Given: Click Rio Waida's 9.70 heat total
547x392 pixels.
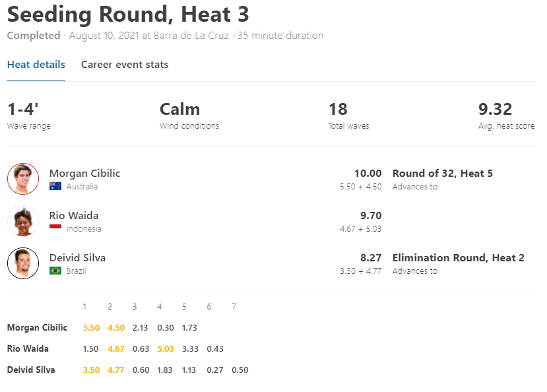Looking at the screenshot, I should (371, 216).
